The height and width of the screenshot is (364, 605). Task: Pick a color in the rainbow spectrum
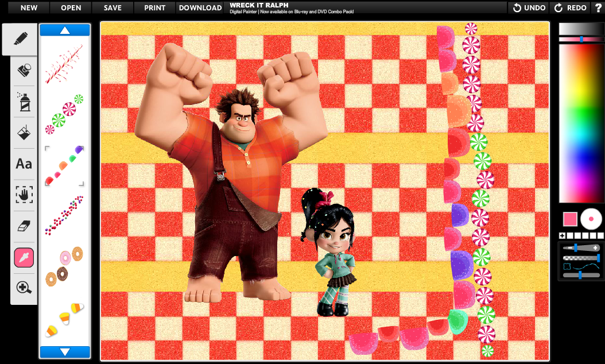tap(581, 123)
